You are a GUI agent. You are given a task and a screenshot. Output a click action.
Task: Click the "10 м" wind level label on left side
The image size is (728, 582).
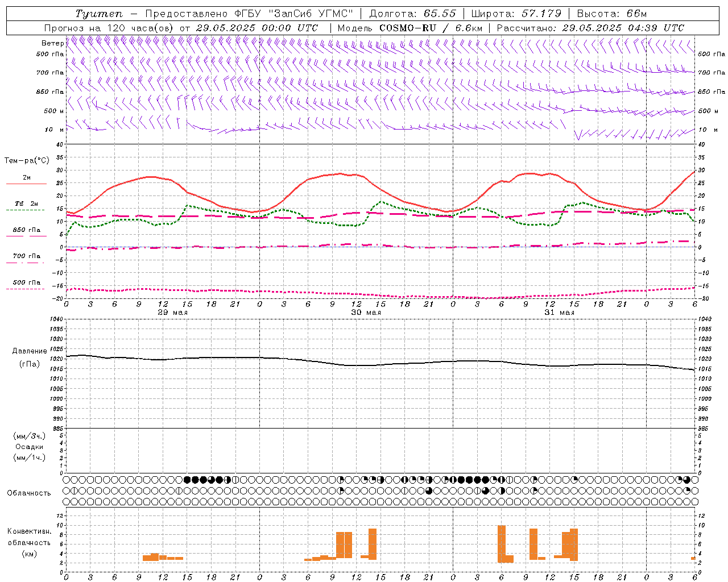(55, 130)
